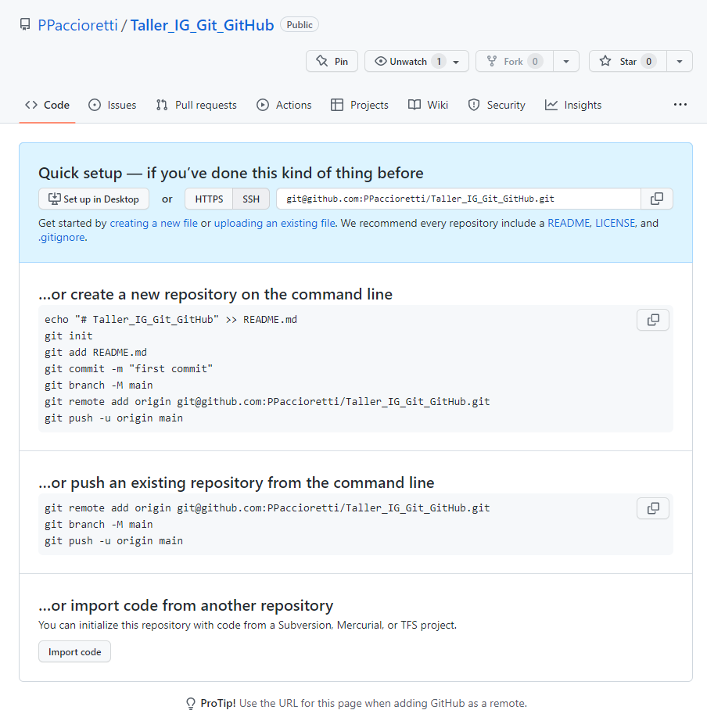The height and width of the screenshot is (728, 707).
Task: Follow the 'creating a new file' link
Action: coord(153,223)
